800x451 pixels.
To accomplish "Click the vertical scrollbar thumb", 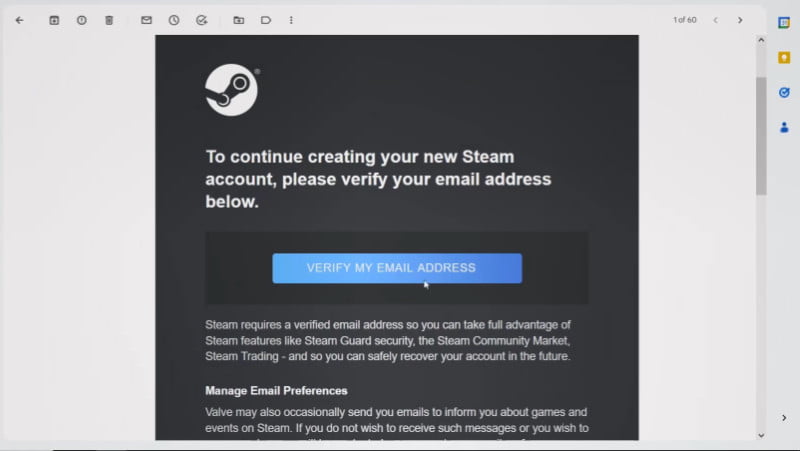I will tap(761, 136).
